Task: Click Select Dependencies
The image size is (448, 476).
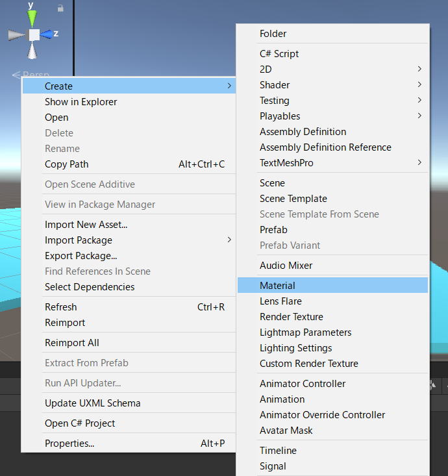Action: [x=129, y=286]
